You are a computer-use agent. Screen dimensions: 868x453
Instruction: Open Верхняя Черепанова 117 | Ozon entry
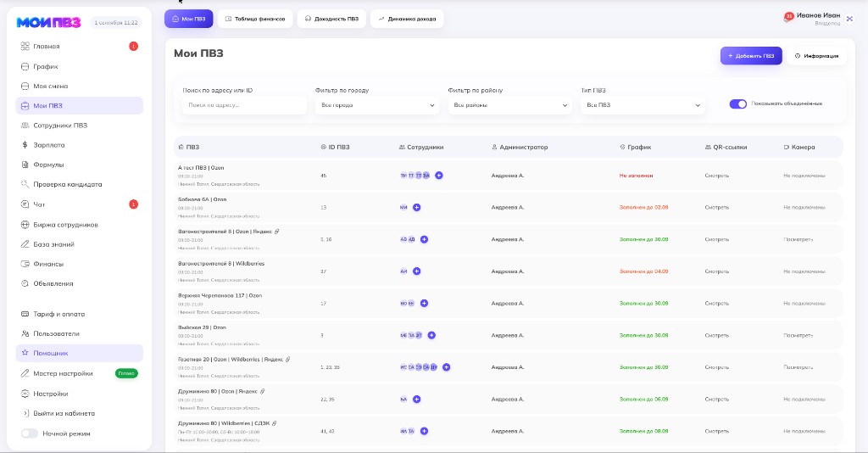220,296
